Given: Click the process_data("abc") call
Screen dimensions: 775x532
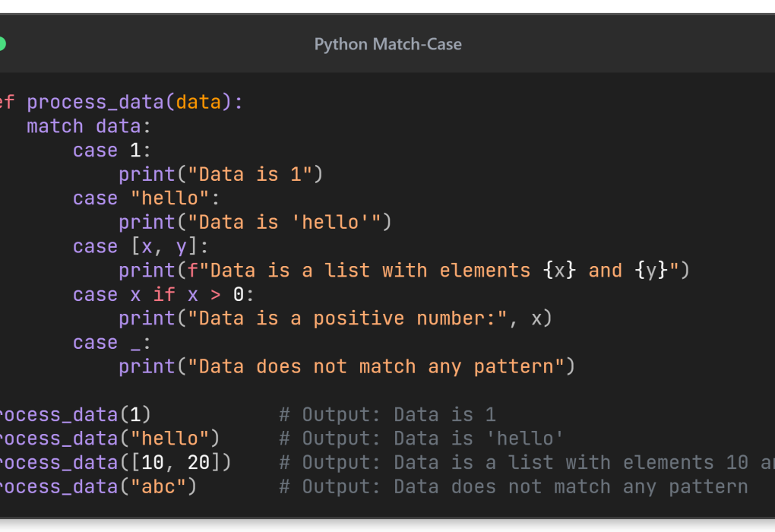Looking at the screenshot, I should pos(97,487).
